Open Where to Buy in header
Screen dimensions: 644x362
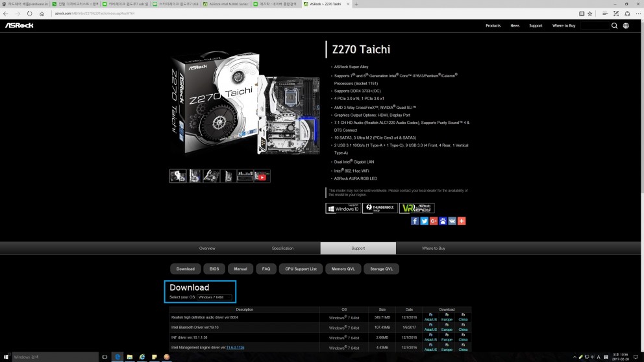(563, 25)
